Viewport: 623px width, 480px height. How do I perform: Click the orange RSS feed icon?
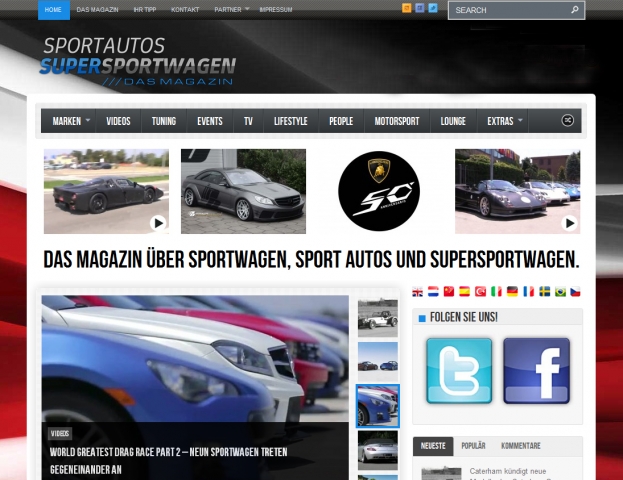(x=406, y=8)
